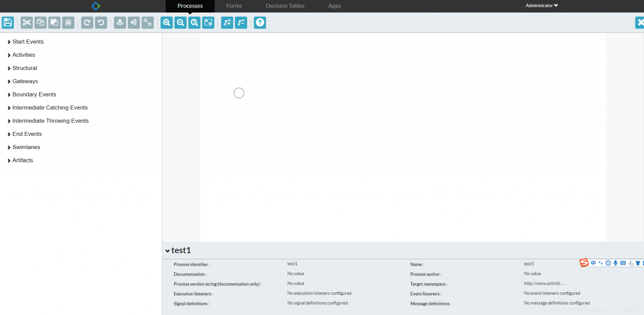The image size is (644, 315).
Task: Expand the Artifacts palette group
Action: click(x=20, y=160)
